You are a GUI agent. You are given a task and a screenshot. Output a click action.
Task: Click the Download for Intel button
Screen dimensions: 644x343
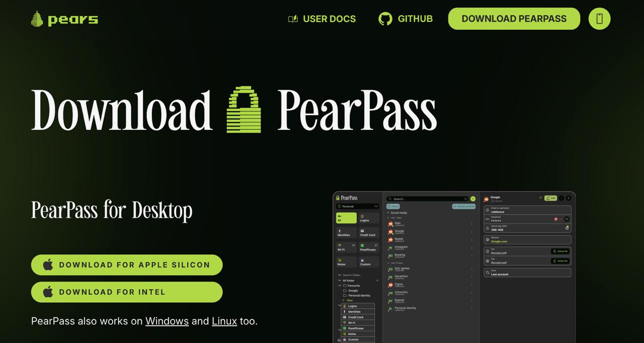tap(127, 292)
